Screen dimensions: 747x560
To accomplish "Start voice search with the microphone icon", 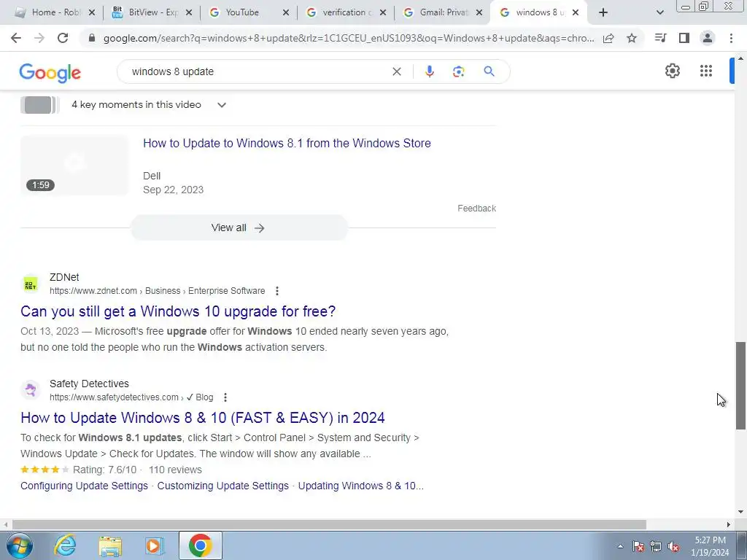I will [x=429, y=71].
